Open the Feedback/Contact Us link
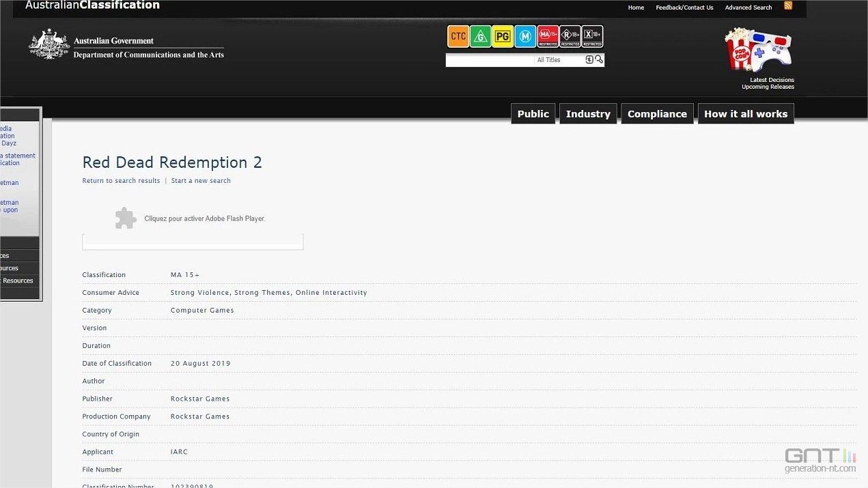 684,8
